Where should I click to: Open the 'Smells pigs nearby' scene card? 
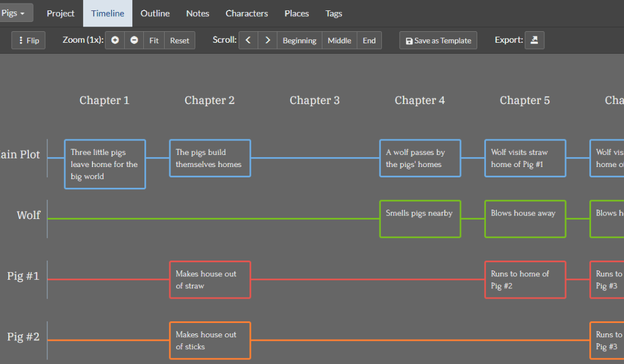click(420, 219)
